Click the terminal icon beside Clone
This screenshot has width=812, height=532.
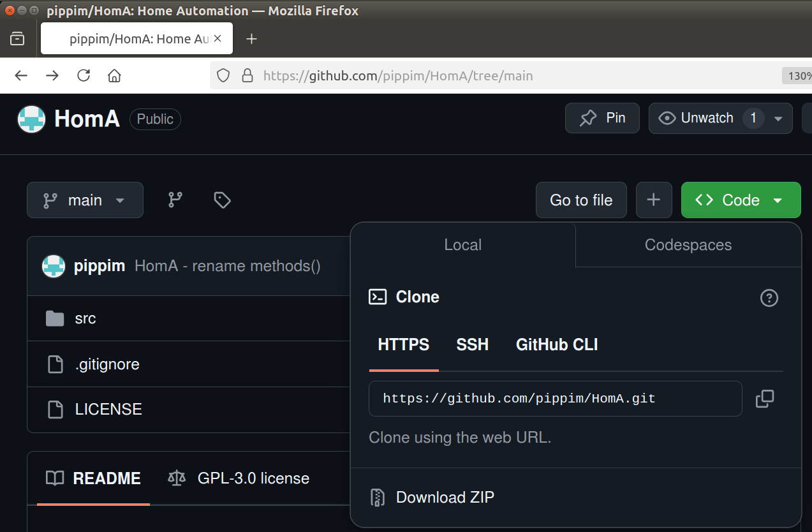[378, 297]
